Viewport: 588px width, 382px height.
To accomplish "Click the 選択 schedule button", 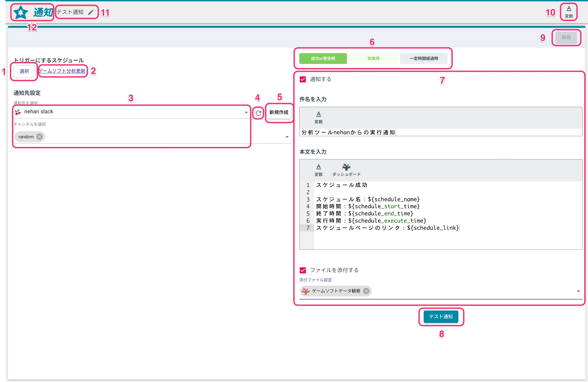I will pyautogui.click(x=24, y=71).
